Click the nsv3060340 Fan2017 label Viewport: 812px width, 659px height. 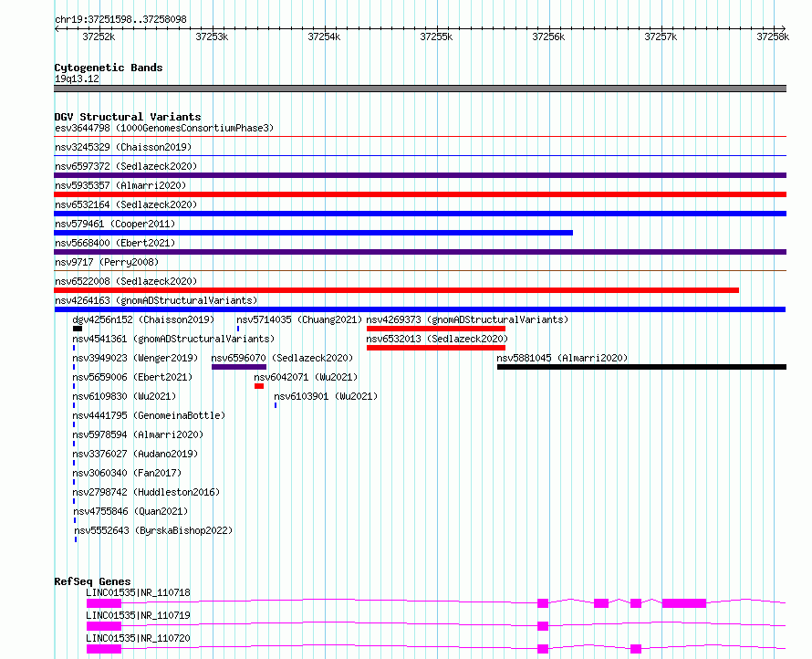click(x=127, y=473)
